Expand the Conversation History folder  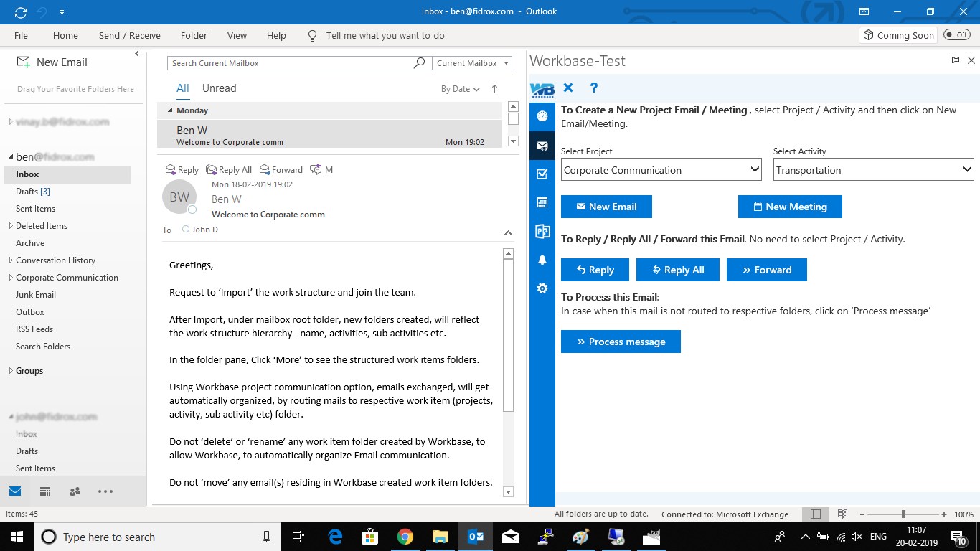click(11, 260)
